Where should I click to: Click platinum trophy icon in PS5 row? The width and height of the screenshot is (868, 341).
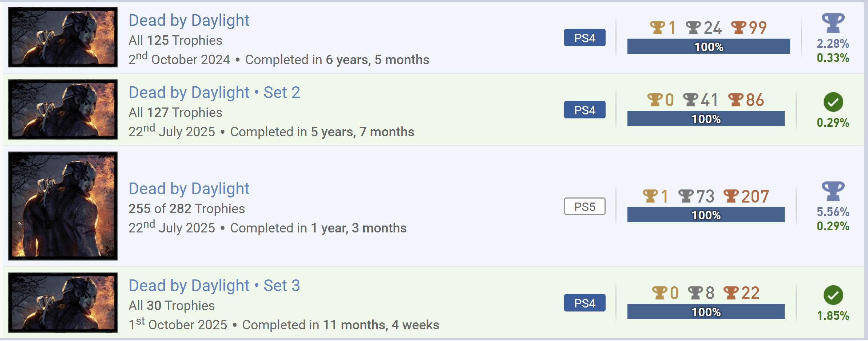point(833,191)
